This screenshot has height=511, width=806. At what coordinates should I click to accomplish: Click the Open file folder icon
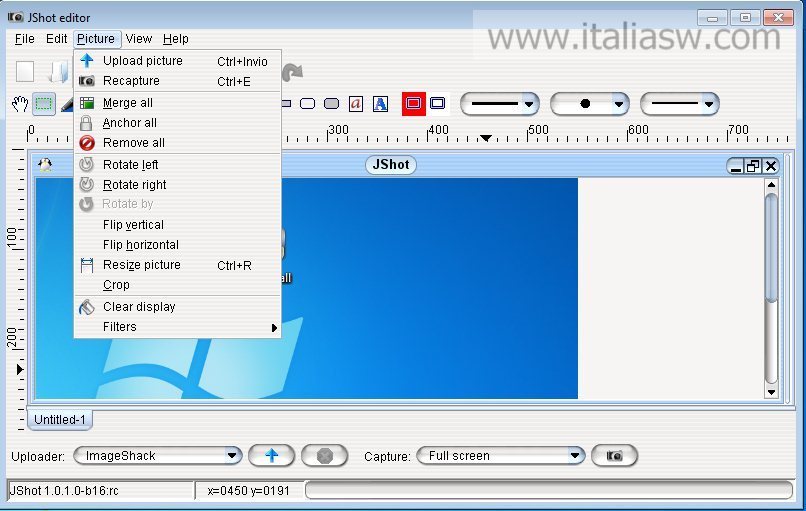pos(58,71)
